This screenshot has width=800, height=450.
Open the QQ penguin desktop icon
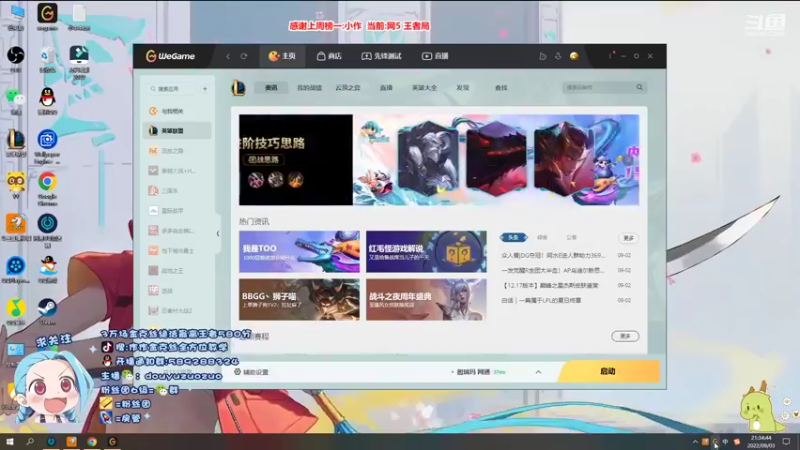pyautogui.click(x=47, y=101)
